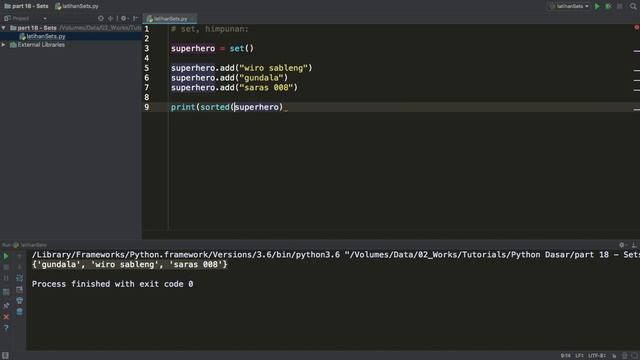Click the console output line with 'gundala'
The width and height of the screenshot is (640, 360).
click(x=129, y=264)
